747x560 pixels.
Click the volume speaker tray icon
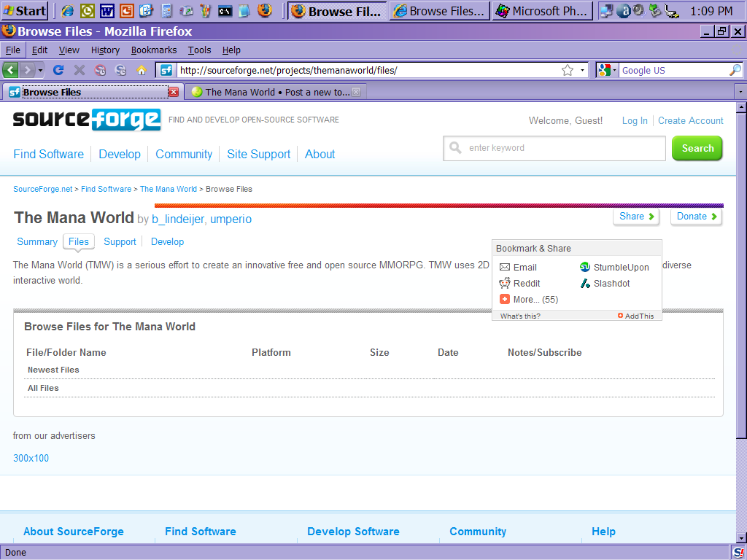pyautogui.click(x=639, y=10)
